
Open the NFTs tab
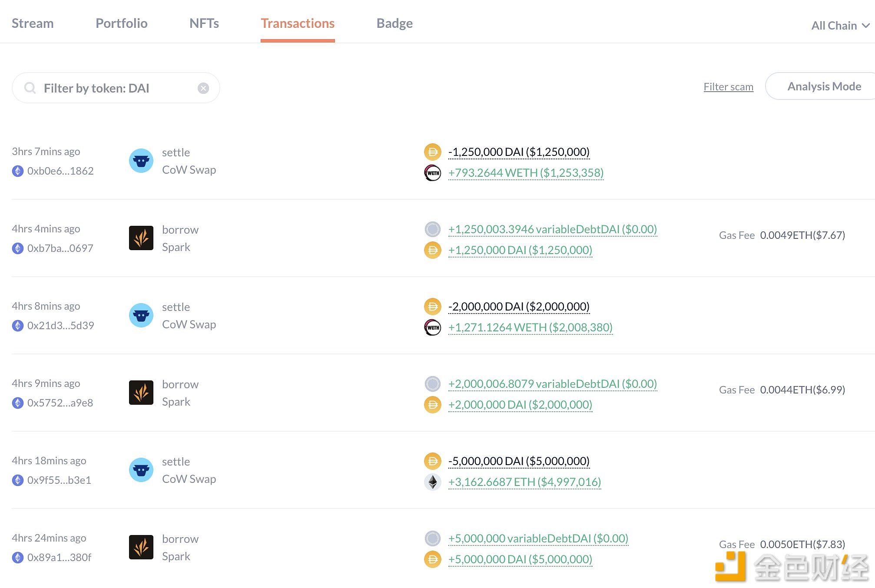point(204,23)
